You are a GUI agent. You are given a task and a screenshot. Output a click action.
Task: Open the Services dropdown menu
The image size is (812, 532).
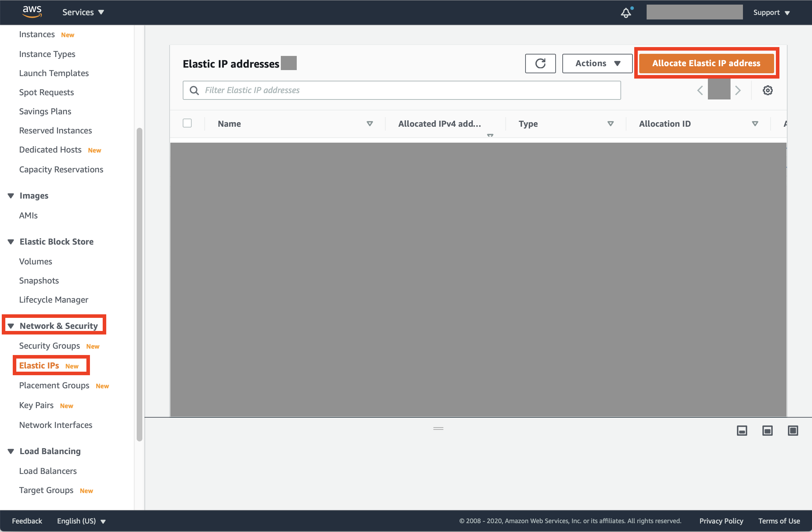coord(83,12)
